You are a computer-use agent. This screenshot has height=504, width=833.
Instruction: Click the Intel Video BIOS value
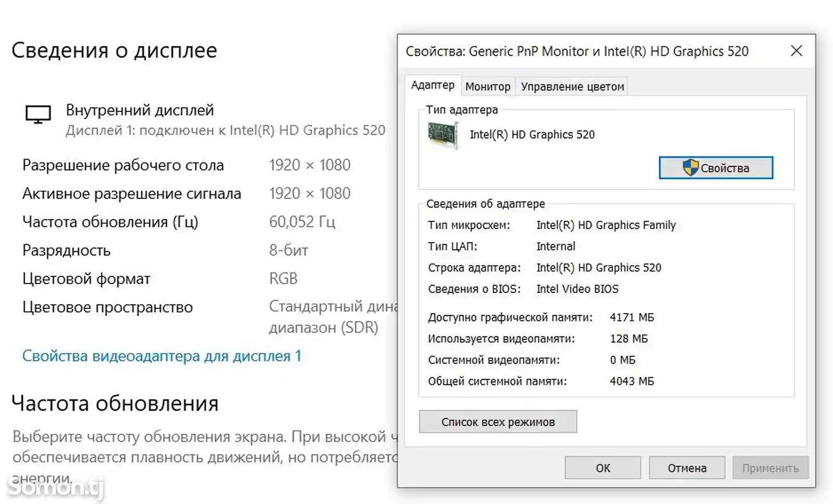tap(577, 289)
